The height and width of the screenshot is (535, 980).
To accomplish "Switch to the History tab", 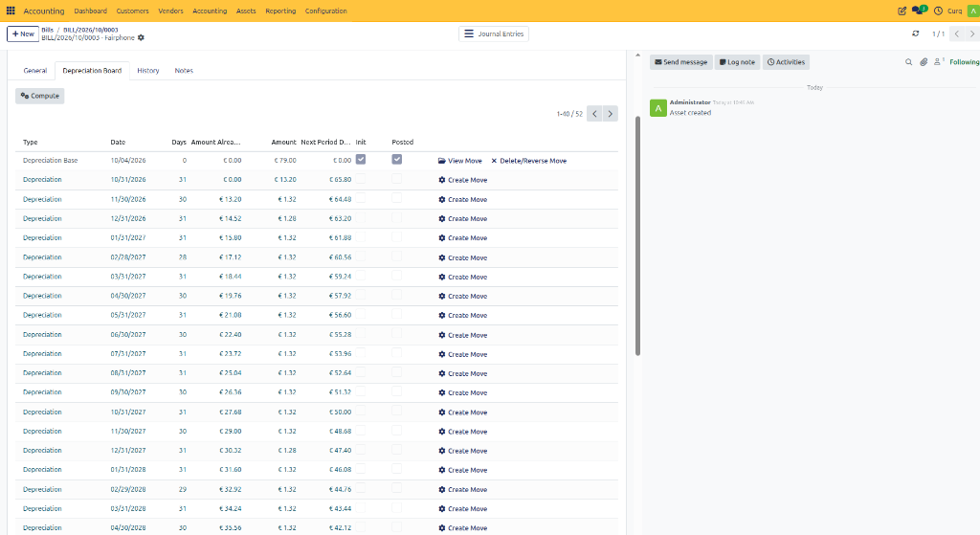I will (148, 71).
